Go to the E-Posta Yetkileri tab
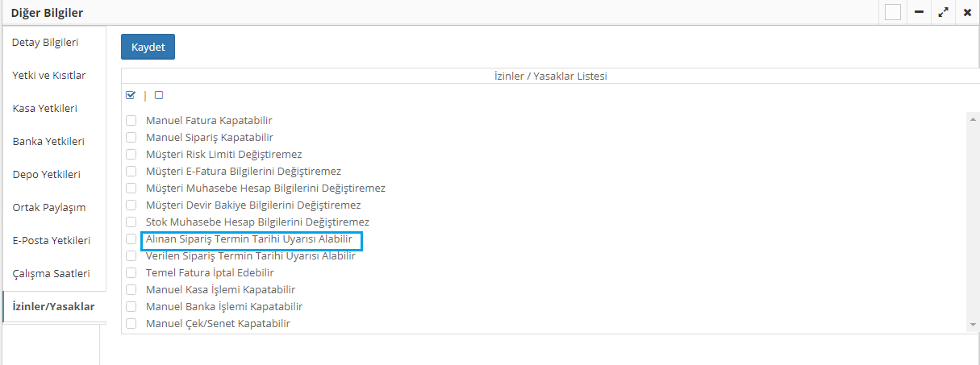 coord(51,240)
